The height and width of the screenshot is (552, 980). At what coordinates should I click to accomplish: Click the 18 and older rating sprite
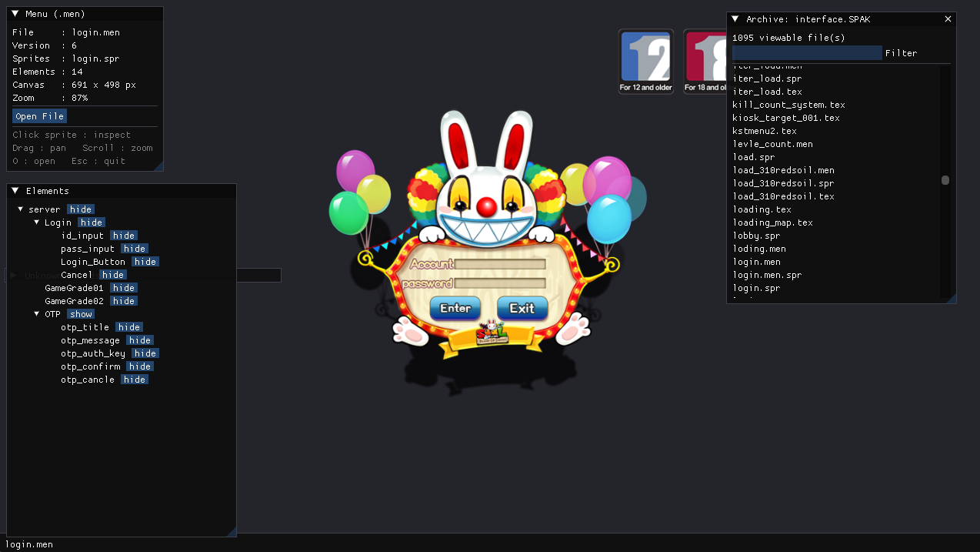click(705, 62)
